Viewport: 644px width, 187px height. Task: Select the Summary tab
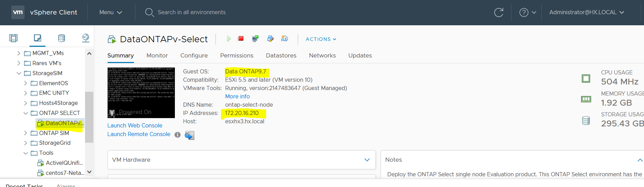[x=120, y=56]
